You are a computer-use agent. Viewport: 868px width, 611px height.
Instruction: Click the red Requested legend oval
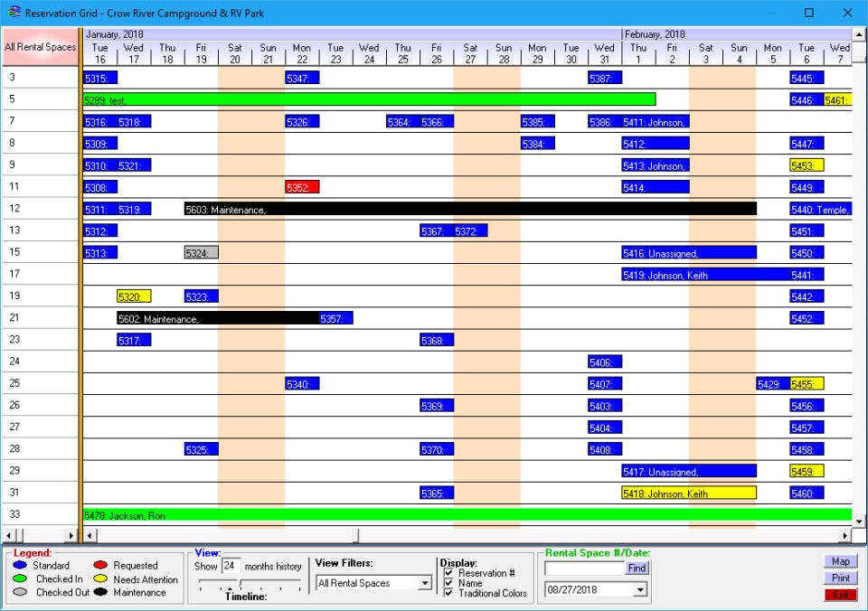tap(100, 565)
